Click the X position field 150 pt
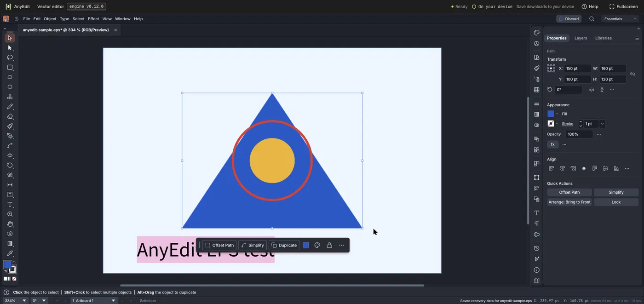 coord(578,69)
